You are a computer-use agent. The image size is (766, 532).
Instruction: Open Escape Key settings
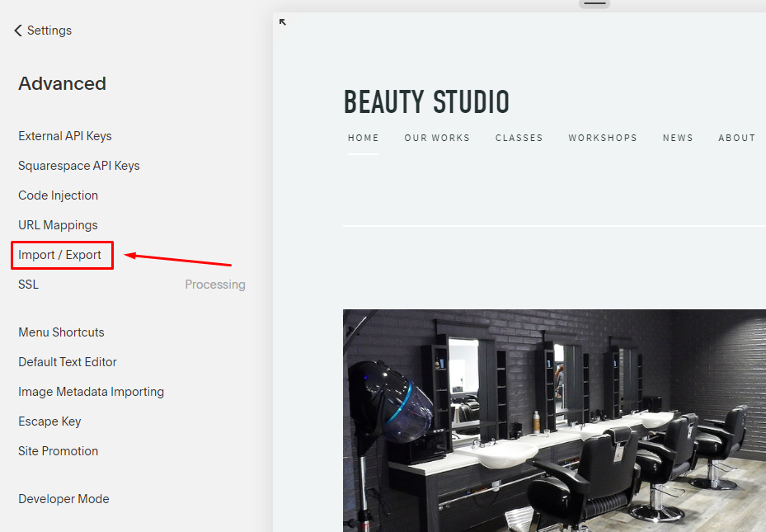click(x=49, y=421)
